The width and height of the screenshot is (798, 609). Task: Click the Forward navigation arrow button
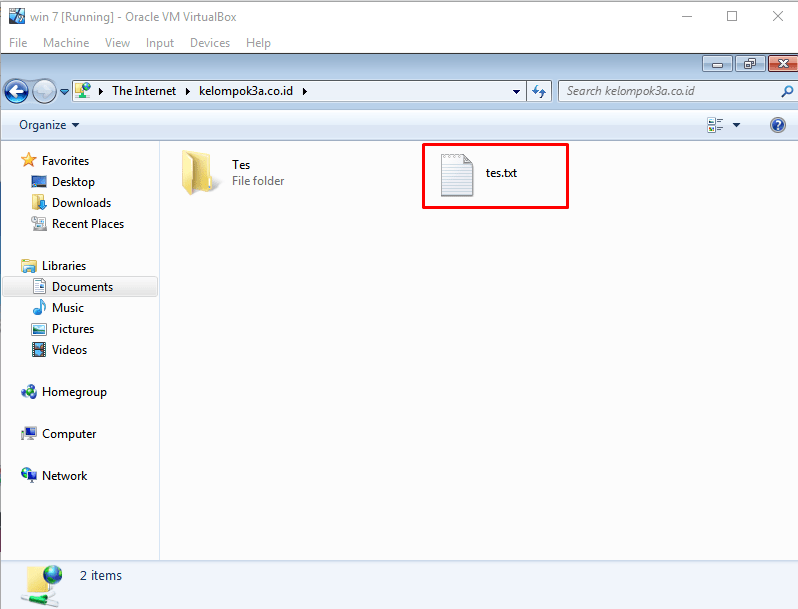44,91
